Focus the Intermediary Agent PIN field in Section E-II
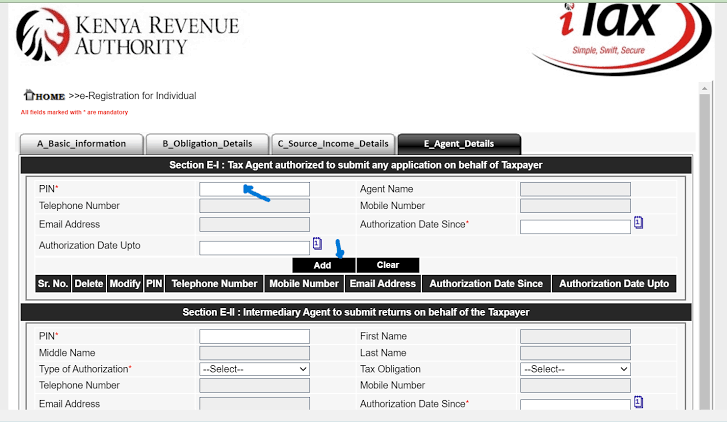727x422 pixels. 255,336
